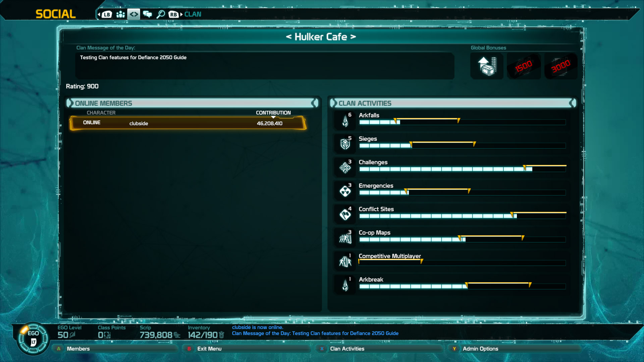Screen dimensions: 644x362
Task: Click the Arkbreak progress bar
Action: [x=463, y=287]
